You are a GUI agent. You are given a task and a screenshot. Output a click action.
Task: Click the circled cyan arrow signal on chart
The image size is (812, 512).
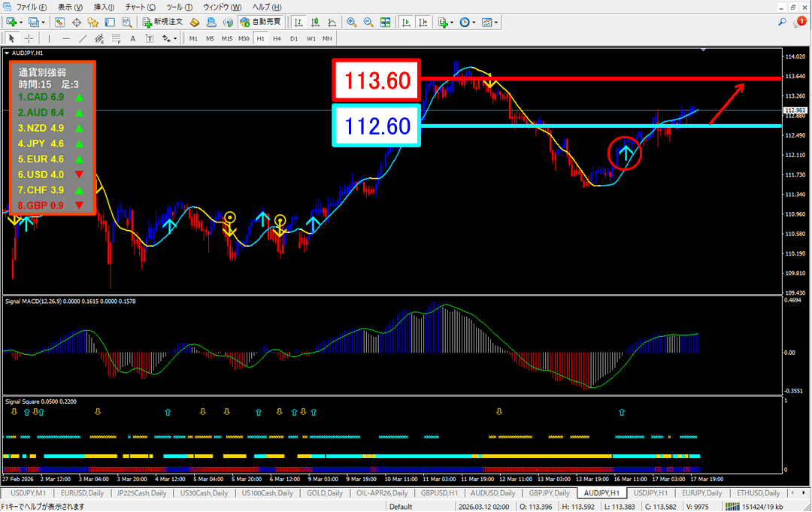coord(625,153)
